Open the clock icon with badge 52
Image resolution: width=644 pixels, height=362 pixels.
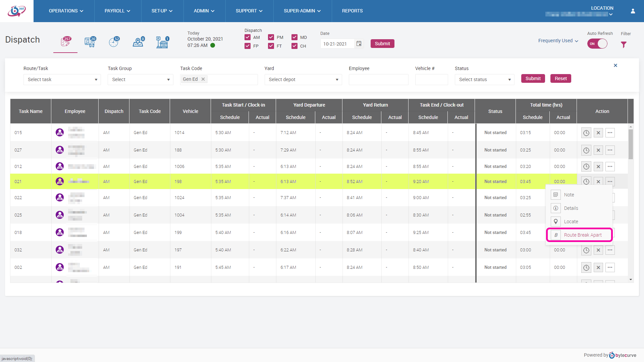point(114,42)
